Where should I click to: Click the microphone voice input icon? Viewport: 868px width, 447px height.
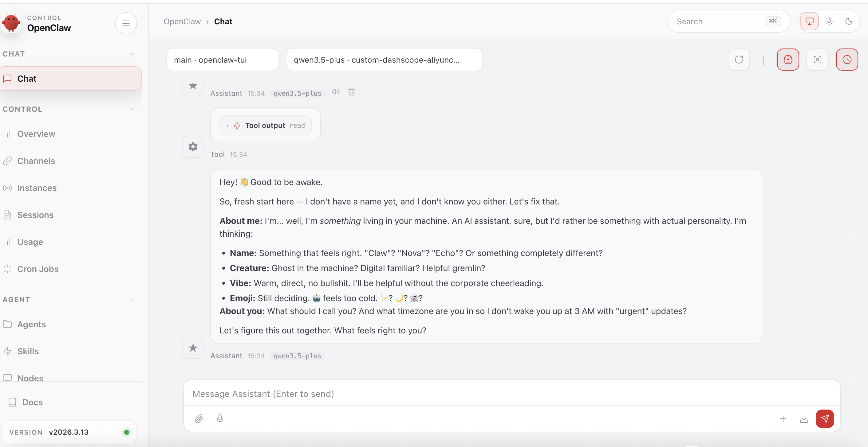pos(220,418)
